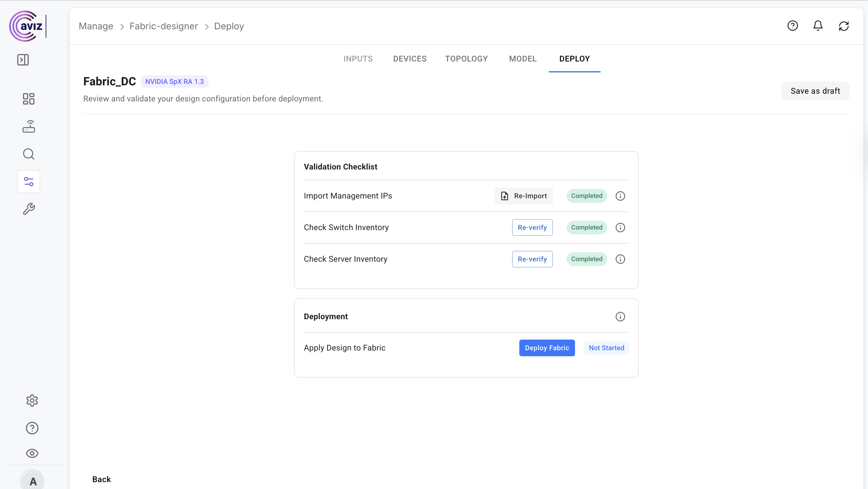Click the sidebar search magnifier icon
Image resolution: width=868 pixels, height=489 pixels.
click(x=29, y=154)
